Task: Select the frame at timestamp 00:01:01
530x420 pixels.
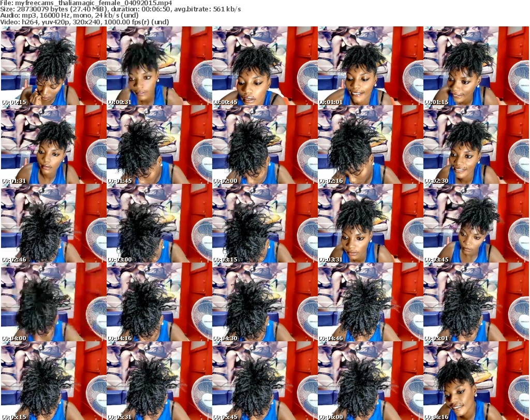Action: click(371, 66)
